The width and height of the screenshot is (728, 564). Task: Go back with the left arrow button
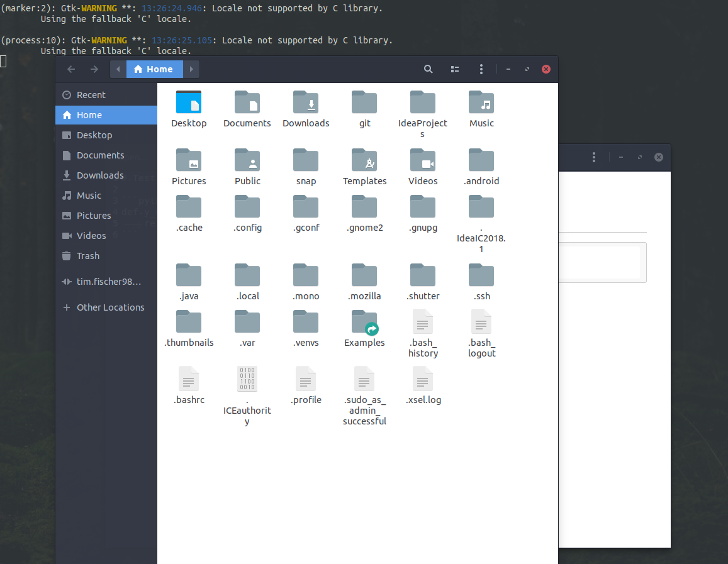click(71, 69)
